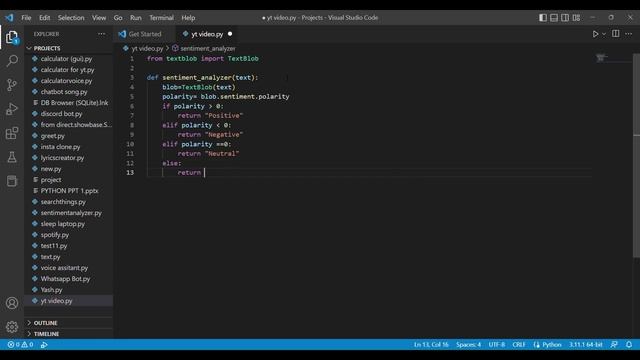The height and width of the screenshot is (360, 640).
Task: Open the Help menu
Action: [x=188, y=18]
